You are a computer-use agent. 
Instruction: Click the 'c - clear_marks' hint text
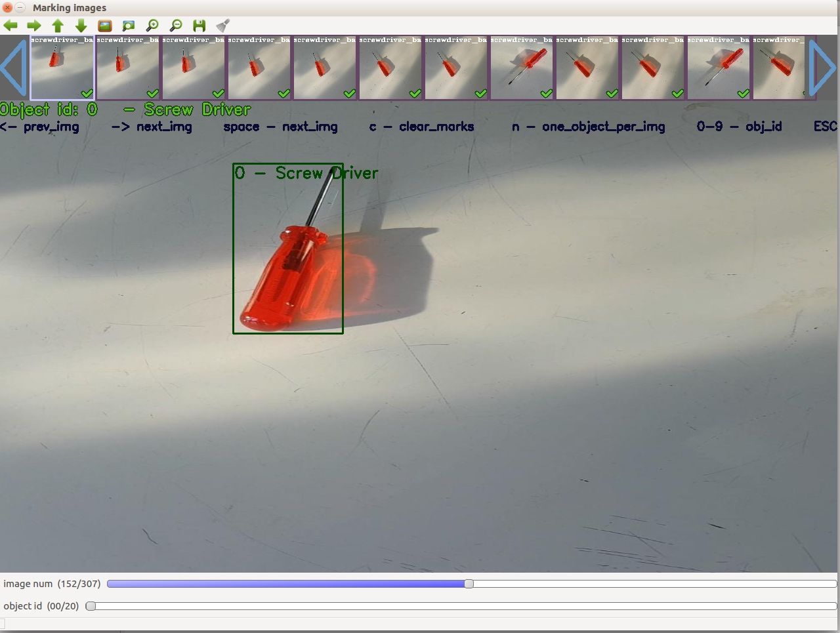(421, 127)
